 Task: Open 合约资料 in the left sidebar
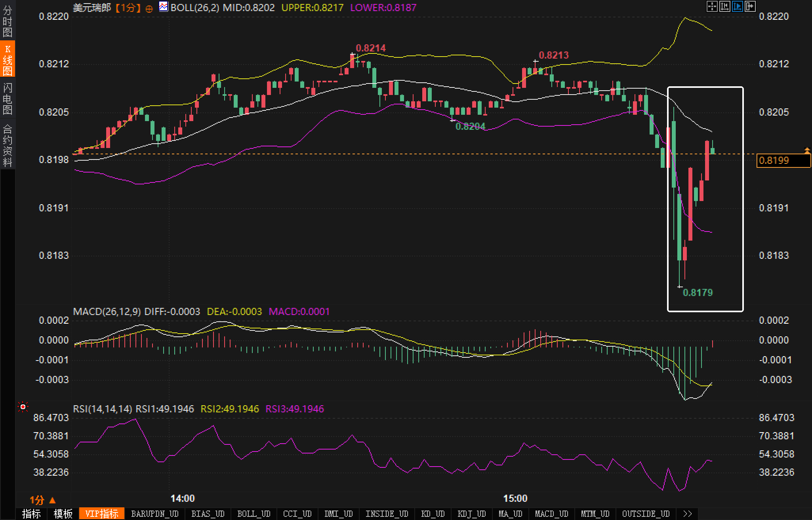coord(8,145)
